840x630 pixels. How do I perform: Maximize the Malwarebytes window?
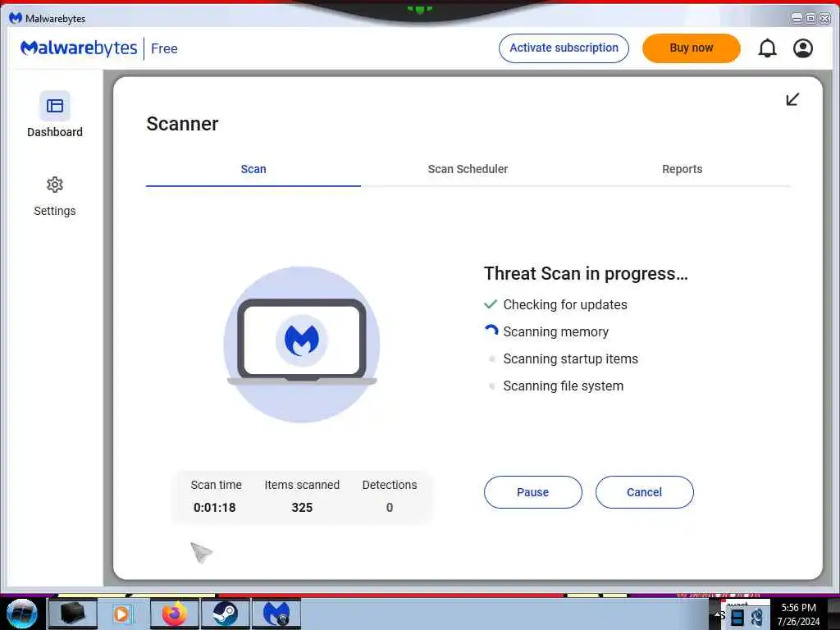pyautogui.click(x=810, y=19)
